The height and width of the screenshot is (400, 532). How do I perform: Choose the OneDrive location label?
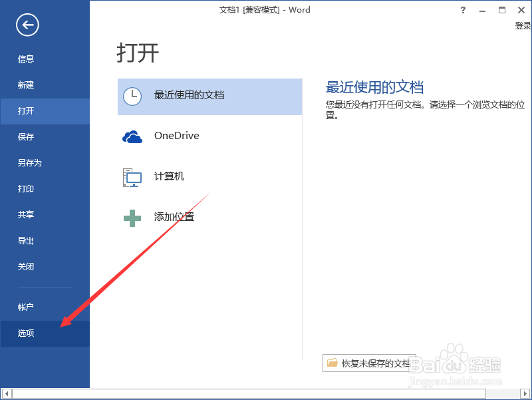[x=177, y=136]
